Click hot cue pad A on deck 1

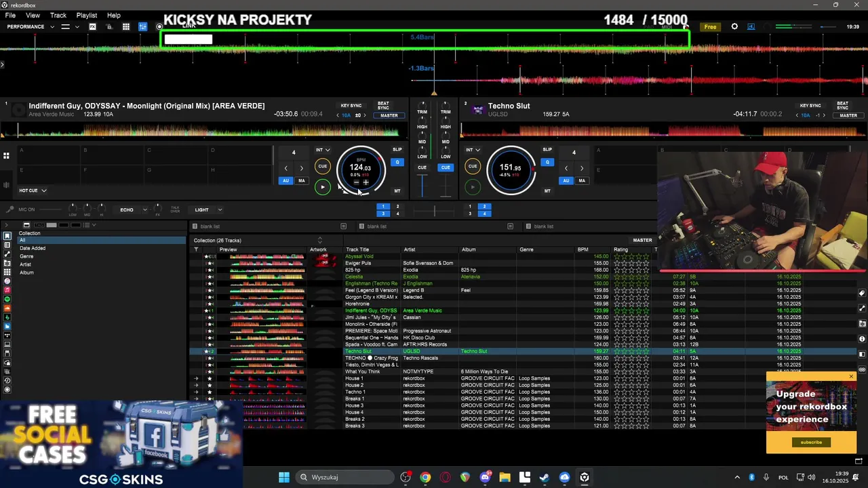coord(49,155)
